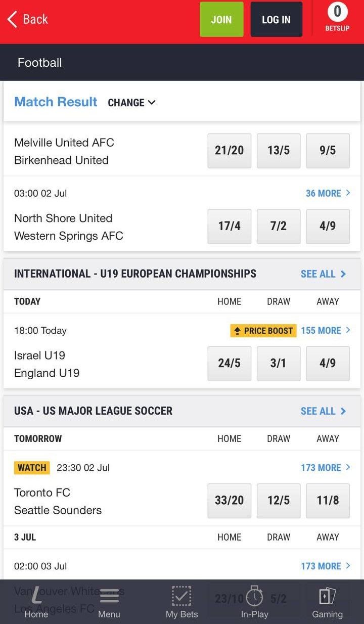Click the LOG IN button
This screenshot has width=364, height=624.
point(276,20)
